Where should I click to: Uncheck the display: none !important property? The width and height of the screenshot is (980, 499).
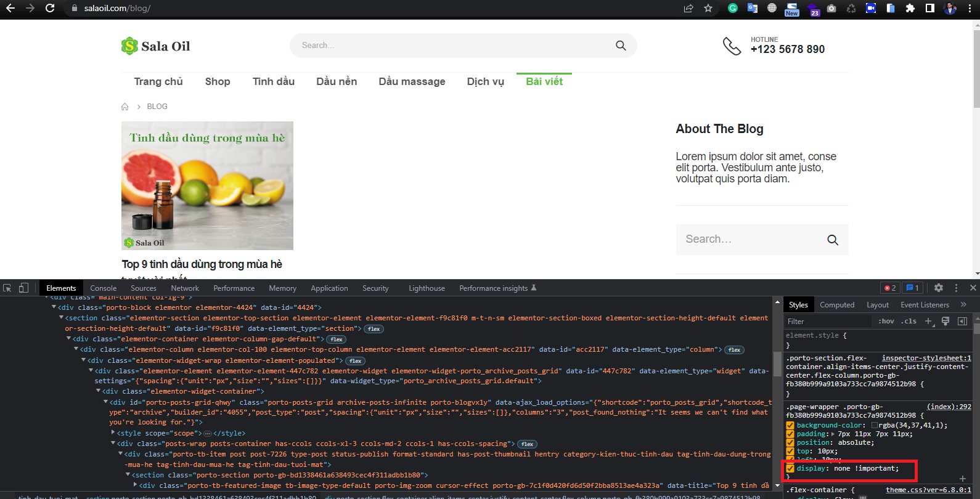point(790,468)
